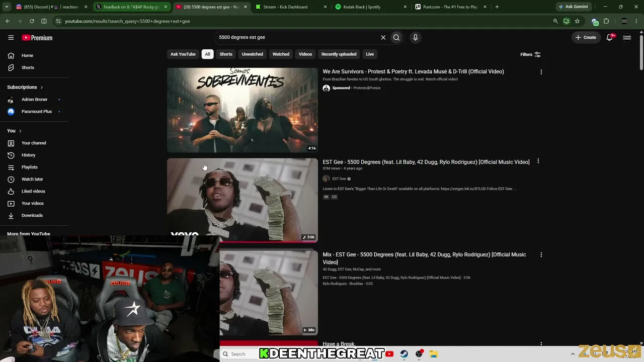This screenshot has width=644, height=362.
Task: Open Chrome side panel button
Action: click(44, 21)
